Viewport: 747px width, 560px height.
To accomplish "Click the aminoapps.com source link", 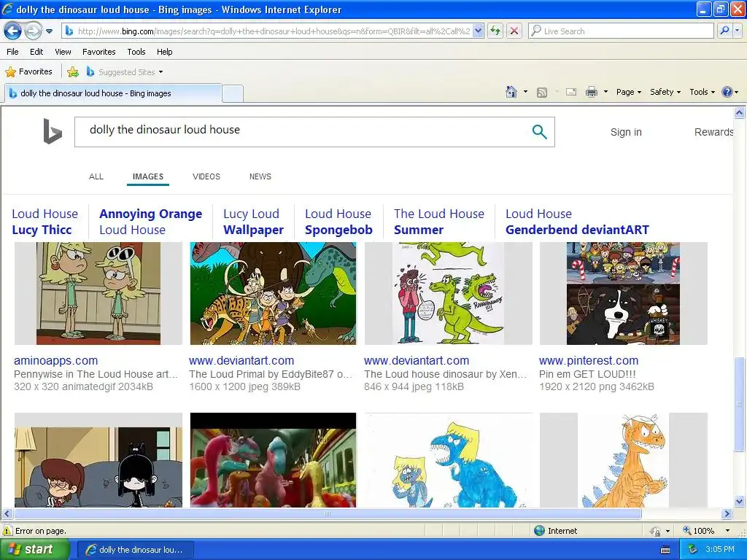I will [55, 360].
